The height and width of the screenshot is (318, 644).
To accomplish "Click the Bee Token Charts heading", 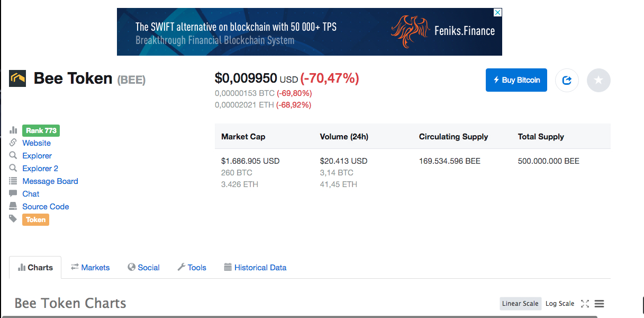I will 70,303.
